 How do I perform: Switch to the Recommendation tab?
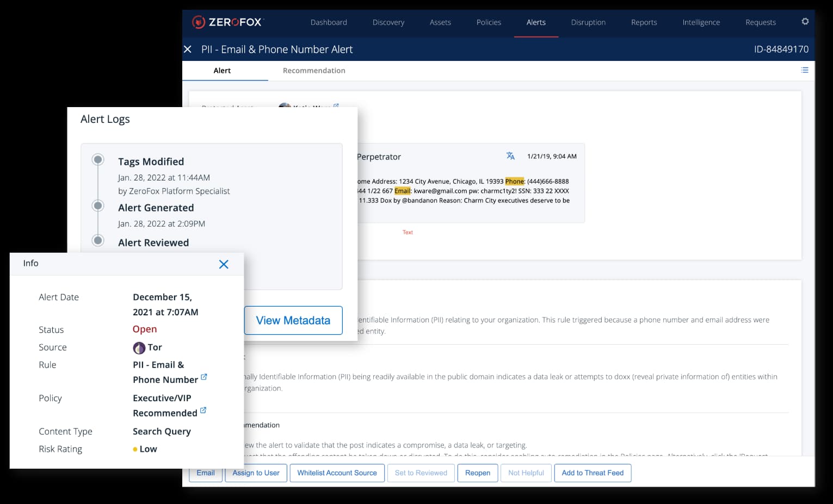(314, 71)
